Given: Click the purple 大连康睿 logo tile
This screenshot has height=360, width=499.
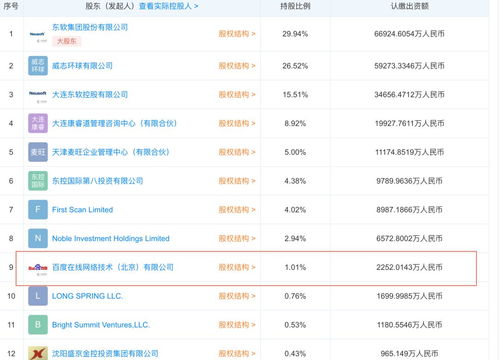Looking at the screenshot, I should point(38,123).
